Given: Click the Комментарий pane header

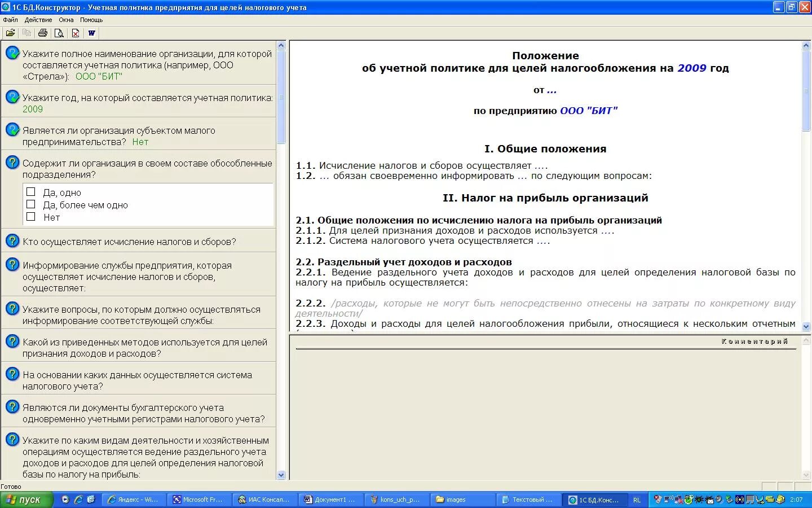Looking at the screenshot, I should pyautogui.click(x=754, y=341).
